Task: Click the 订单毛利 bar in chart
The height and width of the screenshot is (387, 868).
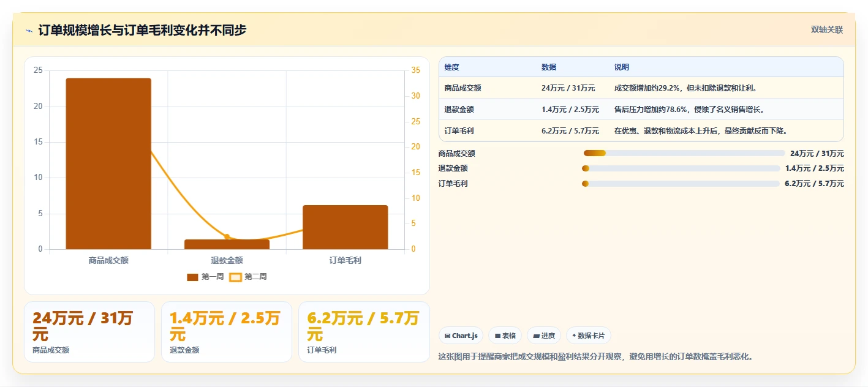Action: (345, 227)
